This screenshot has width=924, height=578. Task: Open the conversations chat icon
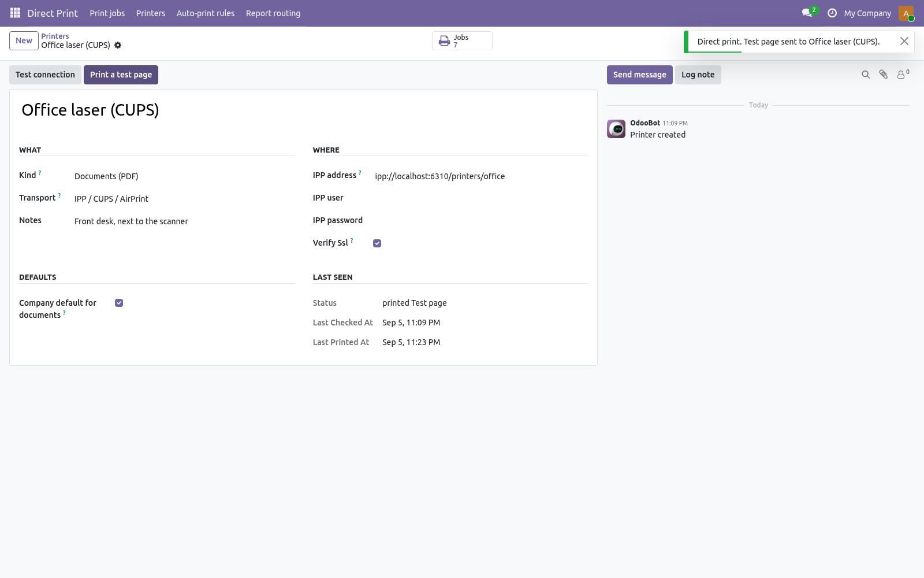(x=807, y=13)
